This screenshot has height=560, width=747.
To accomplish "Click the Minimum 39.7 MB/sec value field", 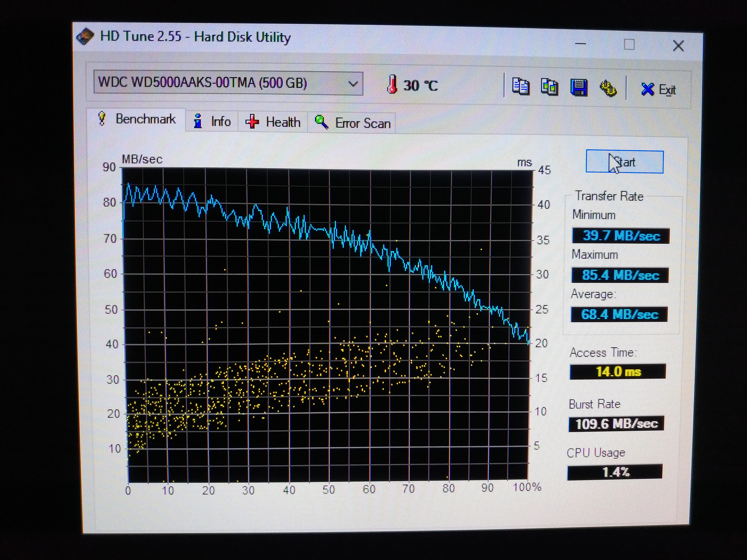I will (x=621, y=236).
